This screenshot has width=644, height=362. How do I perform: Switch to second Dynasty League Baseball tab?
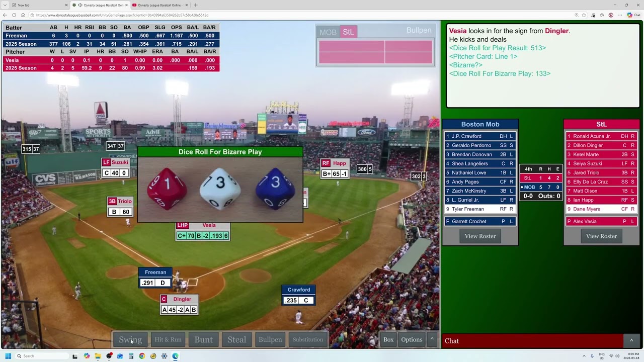click(159, 5)
